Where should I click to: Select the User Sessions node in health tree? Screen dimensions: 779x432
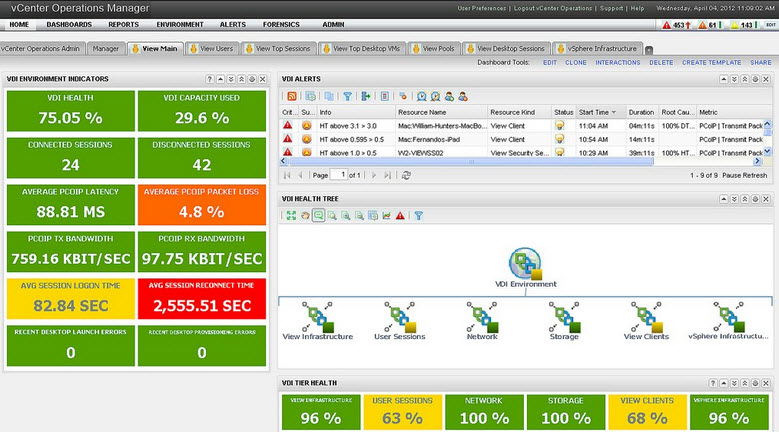point(400,321)
